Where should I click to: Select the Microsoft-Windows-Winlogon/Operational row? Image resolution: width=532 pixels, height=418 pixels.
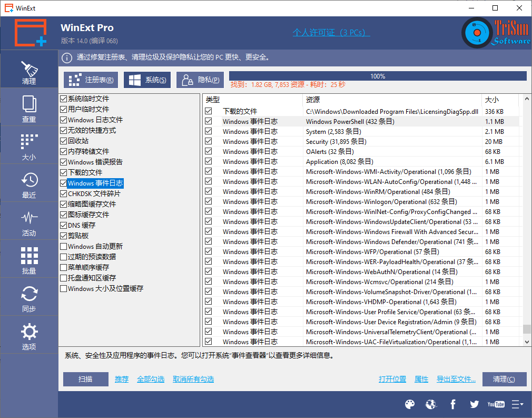pyautogui.click(x=361, y=201)
